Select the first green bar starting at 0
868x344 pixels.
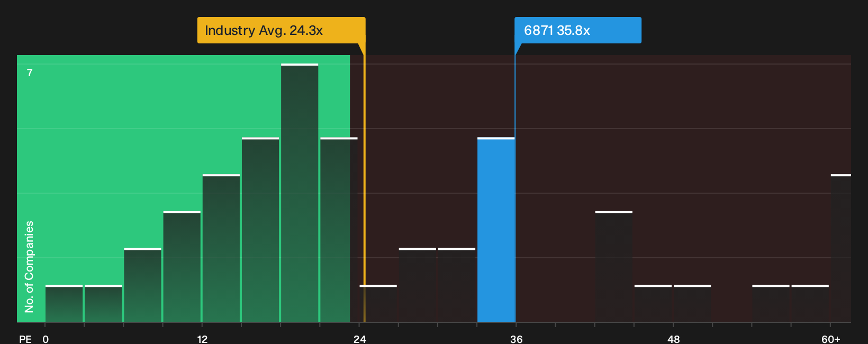pos(64,304)
